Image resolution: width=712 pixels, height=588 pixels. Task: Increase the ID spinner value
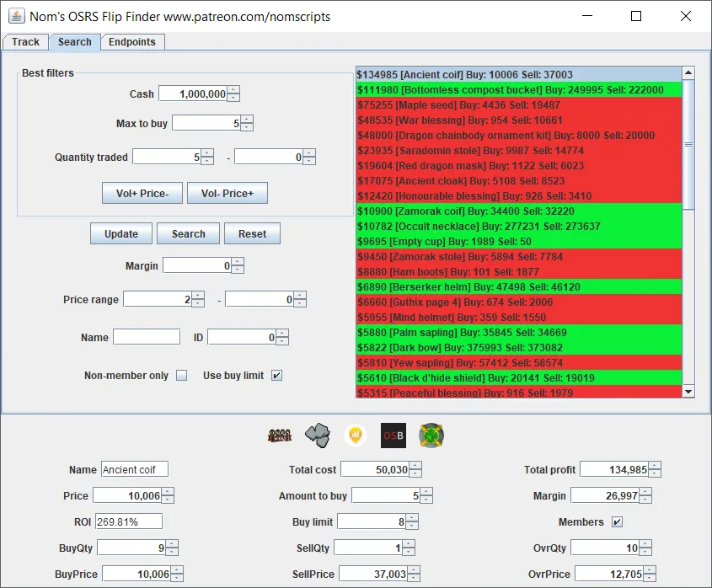pyautogui.click(x=282, y=334)
